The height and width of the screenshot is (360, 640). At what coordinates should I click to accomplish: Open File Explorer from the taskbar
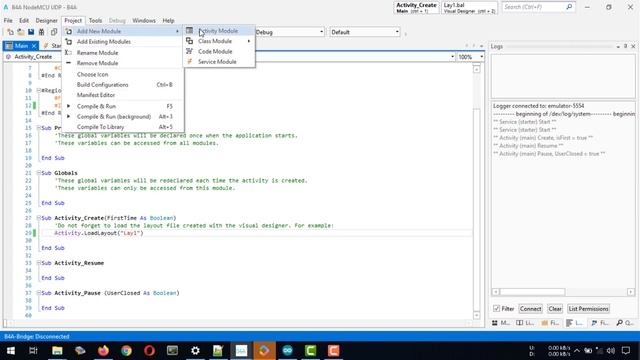click(57, 351)
